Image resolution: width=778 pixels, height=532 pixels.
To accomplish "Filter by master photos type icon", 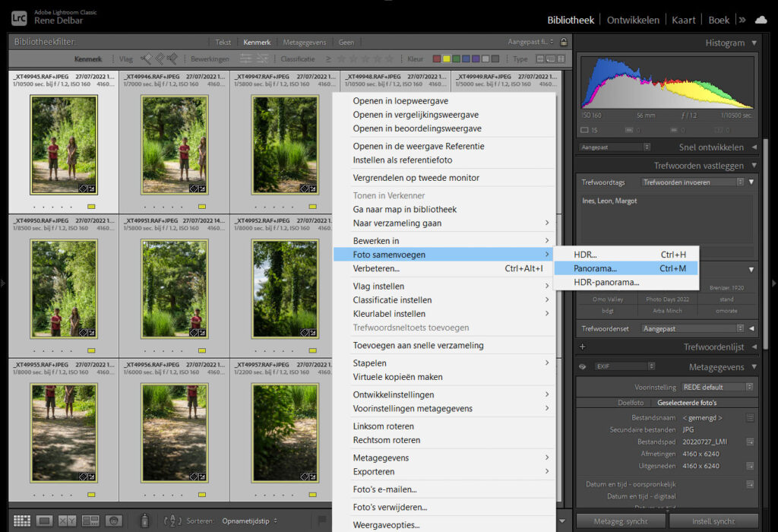I will pyautogui.click(x=540, y=59).
